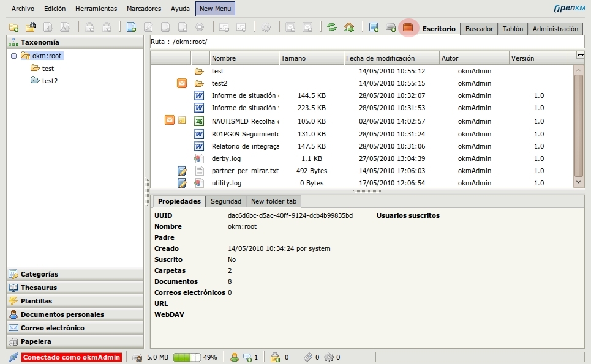The width and height of the screenshot is (591, 364).
Task: Click the file list scroll down arrow
Action: pyautogui.click(x=579, y=182)
